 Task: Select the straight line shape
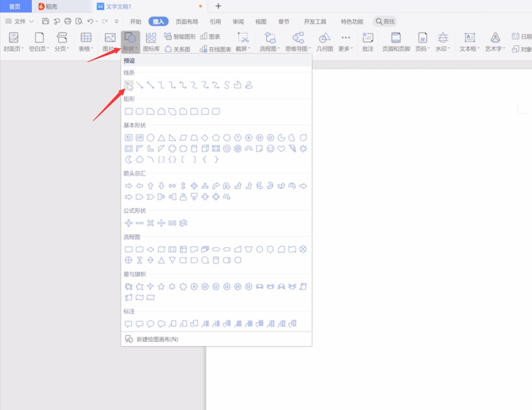[x=129, y=85]
